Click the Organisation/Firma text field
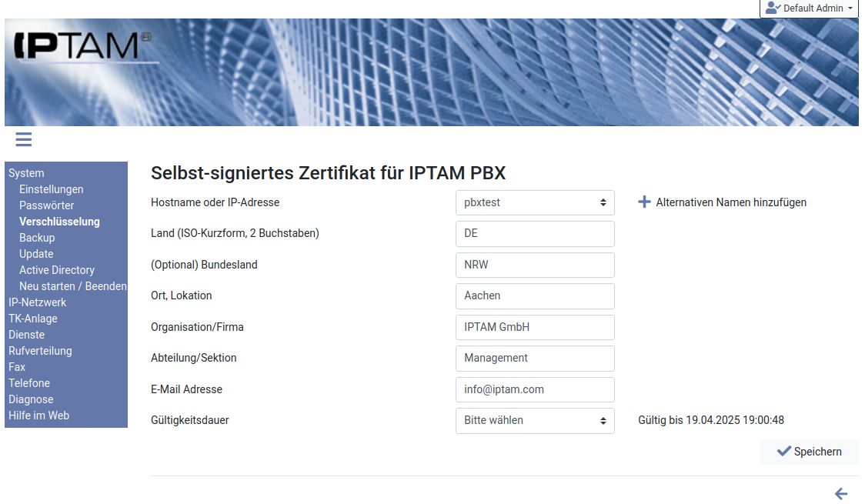The height and width of the screenshot is (504, 865). [x=535, y=327]
